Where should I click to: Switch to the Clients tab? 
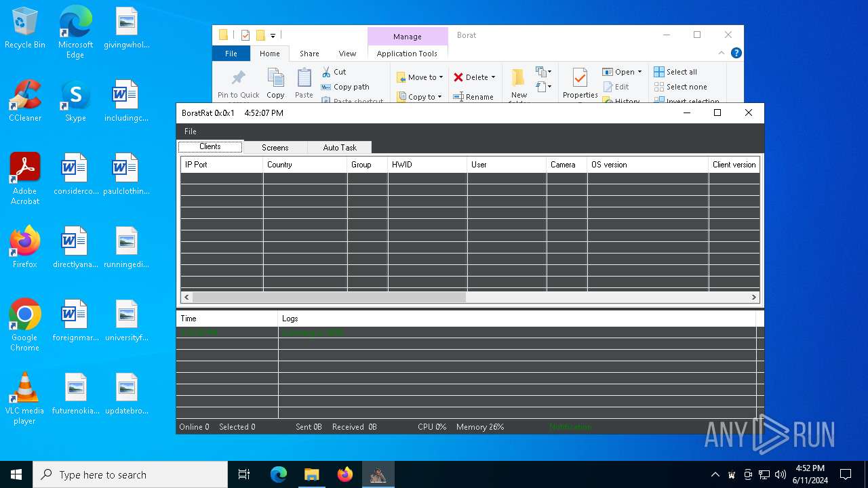tap(210, 146)
